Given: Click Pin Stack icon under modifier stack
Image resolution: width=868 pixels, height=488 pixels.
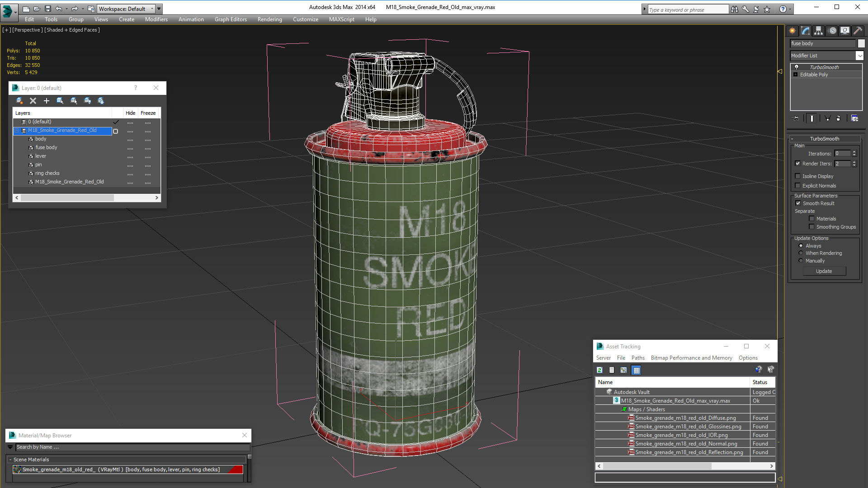Looking at the screenshot, I should pyautogui.click(x=796, y=118).
